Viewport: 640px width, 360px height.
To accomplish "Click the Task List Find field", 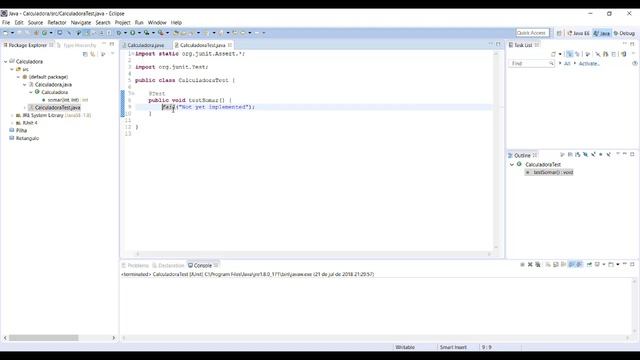I will point(531,64).
